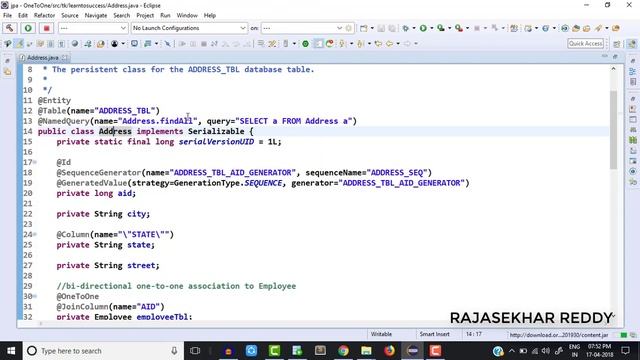
Task: Open the Help menu
Action: coord(209,15)
